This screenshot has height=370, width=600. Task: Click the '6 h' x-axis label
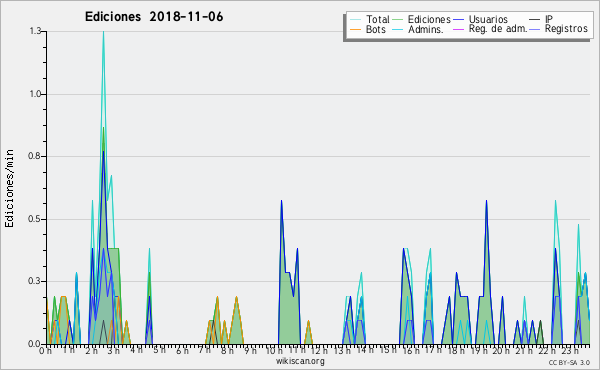(182, 351)
